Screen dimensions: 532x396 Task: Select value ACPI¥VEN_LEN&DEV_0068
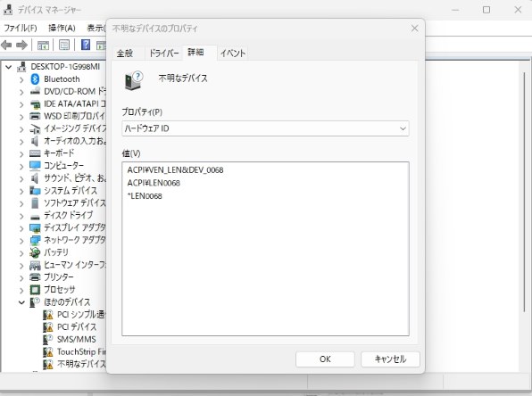(176, 169)
